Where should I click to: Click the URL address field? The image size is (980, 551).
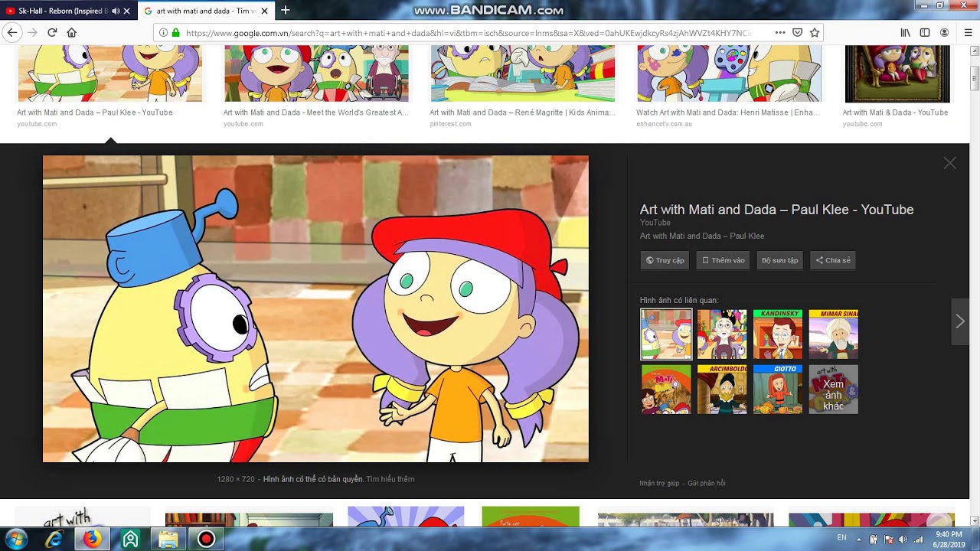point(467,33)
